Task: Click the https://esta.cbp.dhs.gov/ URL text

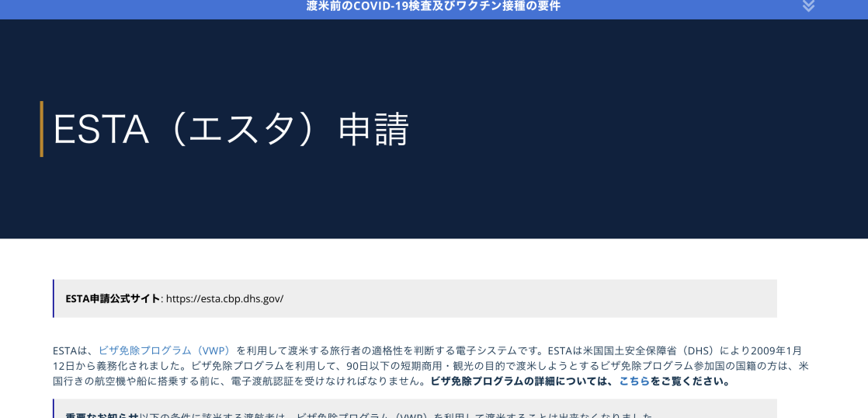Action: (224, 298)
